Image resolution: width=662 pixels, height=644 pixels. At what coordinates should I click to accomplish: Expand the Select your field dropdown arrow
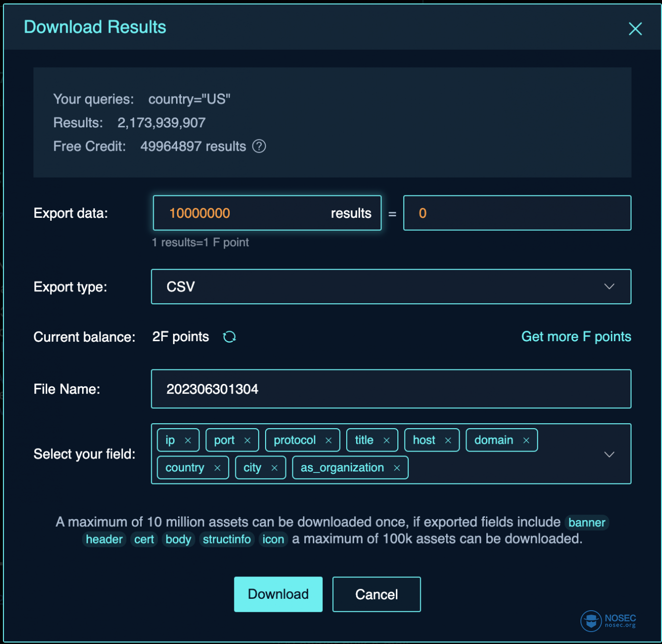(x=609, y=454)
